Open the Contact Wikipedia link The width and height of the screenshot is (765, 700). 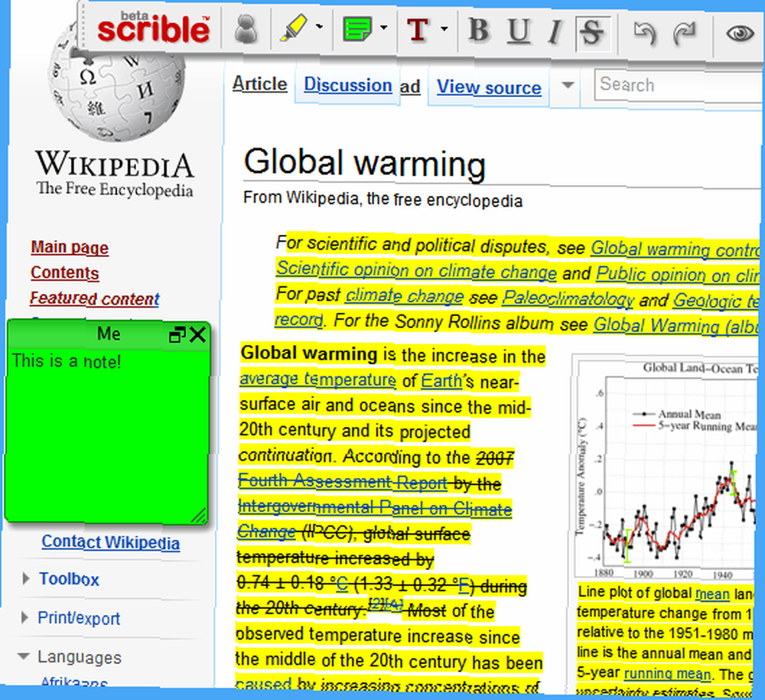110,542
